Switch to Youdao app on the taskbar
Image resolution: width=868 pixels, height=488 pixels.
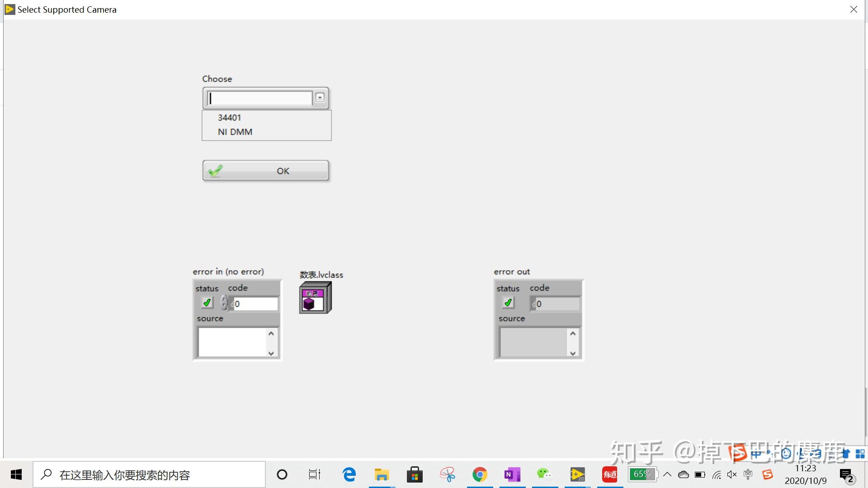point(610,474)
